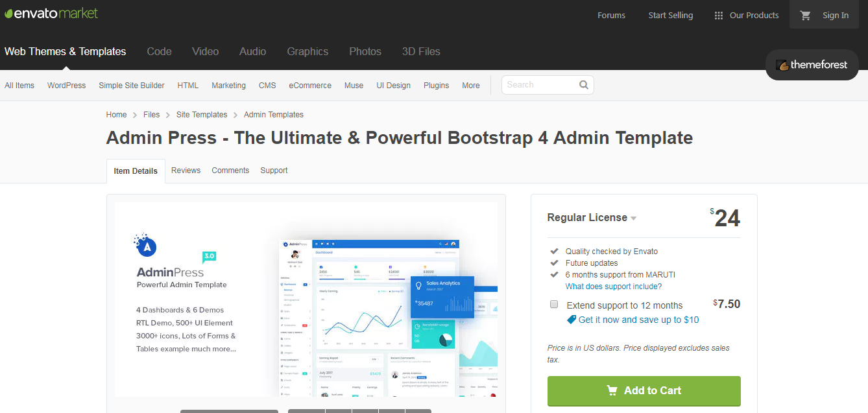
Task: Open the Video marketplace section
Action: pos(206,51)
